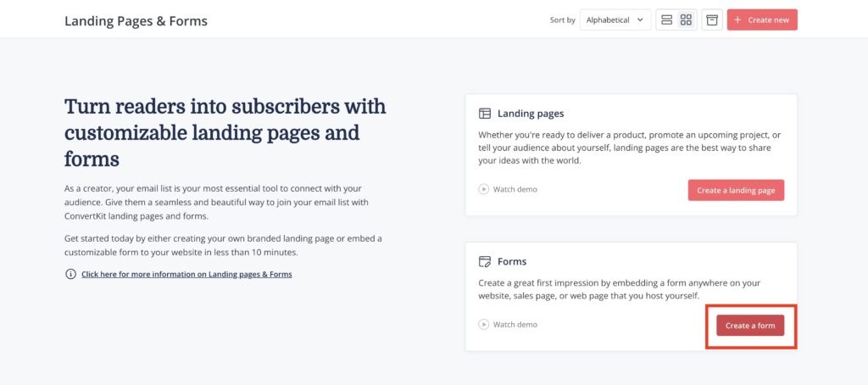868x385 pixels.
Task: Click the Landing pages card heading
Action: pos(531,114)
